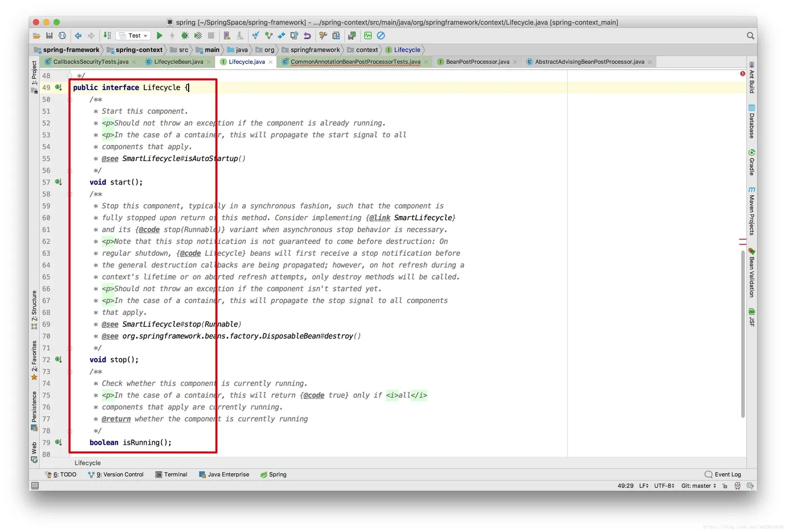Image resolution: width=786 pixels, height=532 pixels.
Task: Open Settings via the wrench icon
Action: point(323,35)
